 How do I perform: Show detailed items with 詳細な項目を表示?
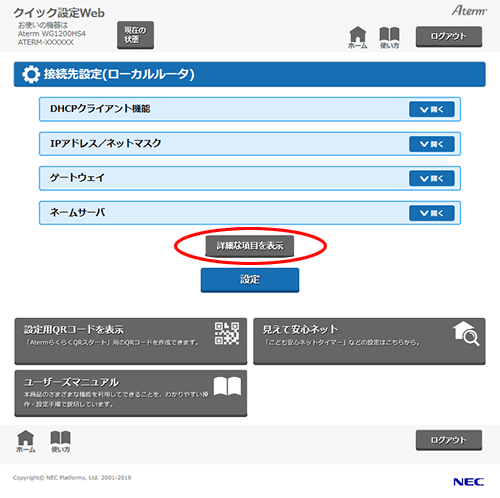tap(250, 246)
